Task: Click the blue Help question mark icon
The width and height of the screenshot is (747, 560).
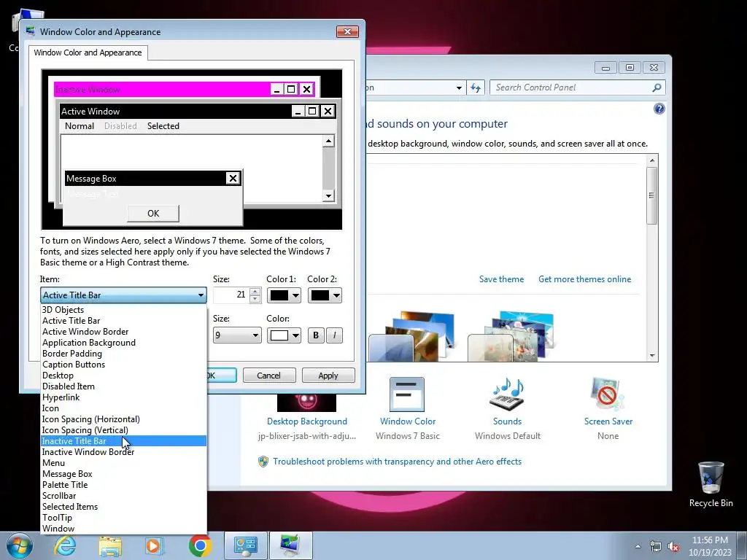Action: (659, 109)
